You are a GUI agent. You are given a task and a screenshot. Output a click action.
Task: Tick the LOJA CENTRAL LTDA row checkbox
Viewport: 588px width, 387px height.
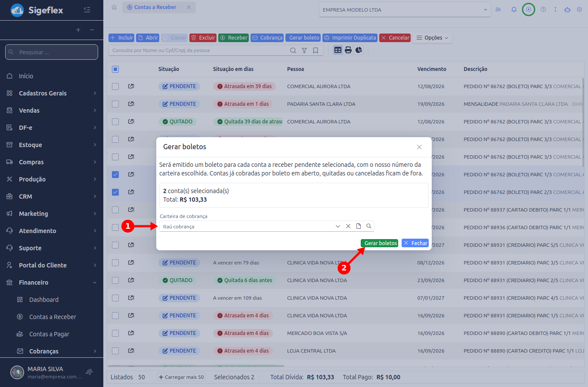[x=115, y=351]
